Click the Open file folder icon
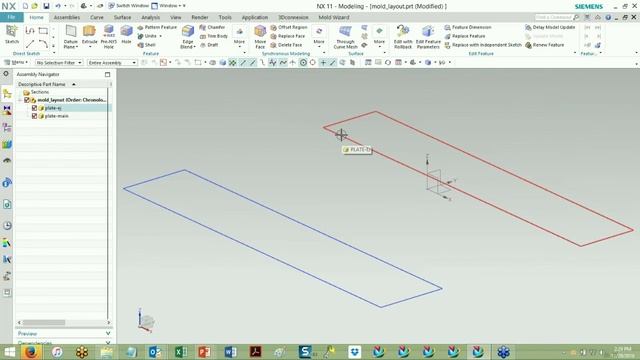Image resolution: width=640 pixels, height=360 pixels. coord(35,6)
